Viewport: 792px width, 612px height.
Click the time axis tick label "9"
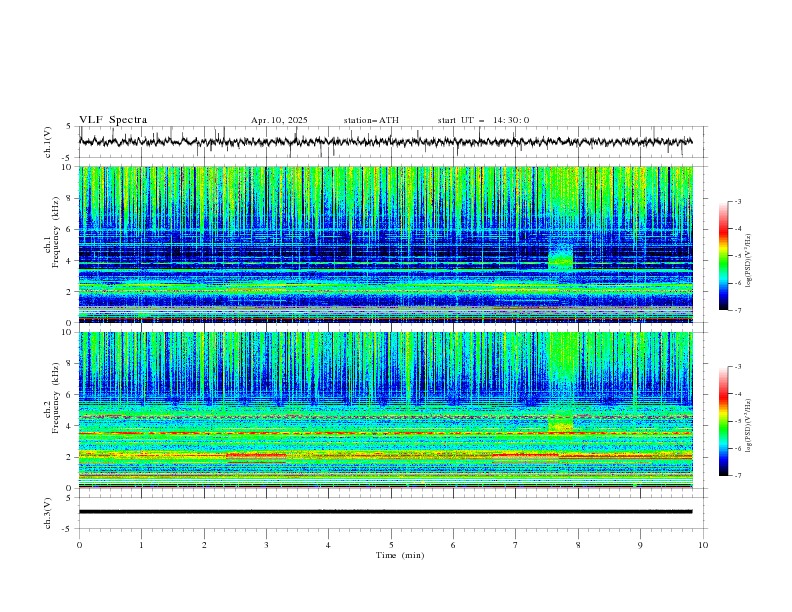pos(640,545)
